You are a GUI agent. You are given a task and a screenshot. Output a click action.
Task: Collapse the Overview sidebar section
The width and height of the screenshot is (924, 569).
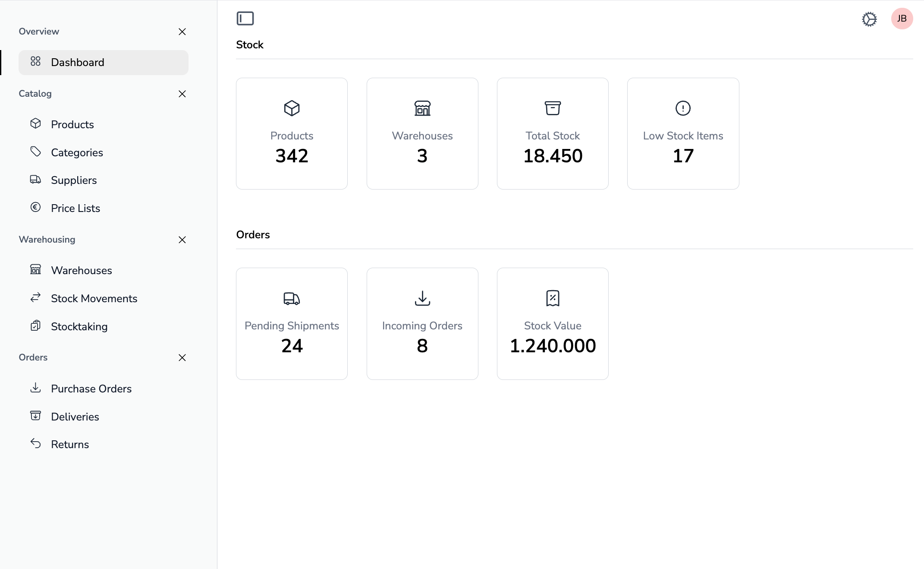[x=182, y=32]
